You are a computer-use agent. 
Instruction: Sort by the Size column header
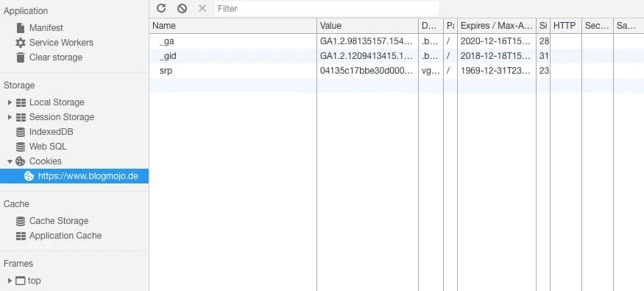pos(543,26)
